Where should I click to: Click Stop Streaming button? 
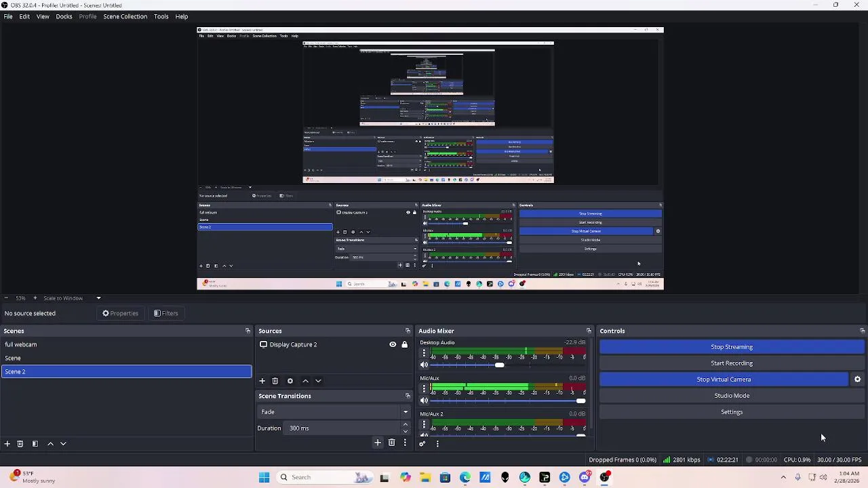(x=732, y=347)
